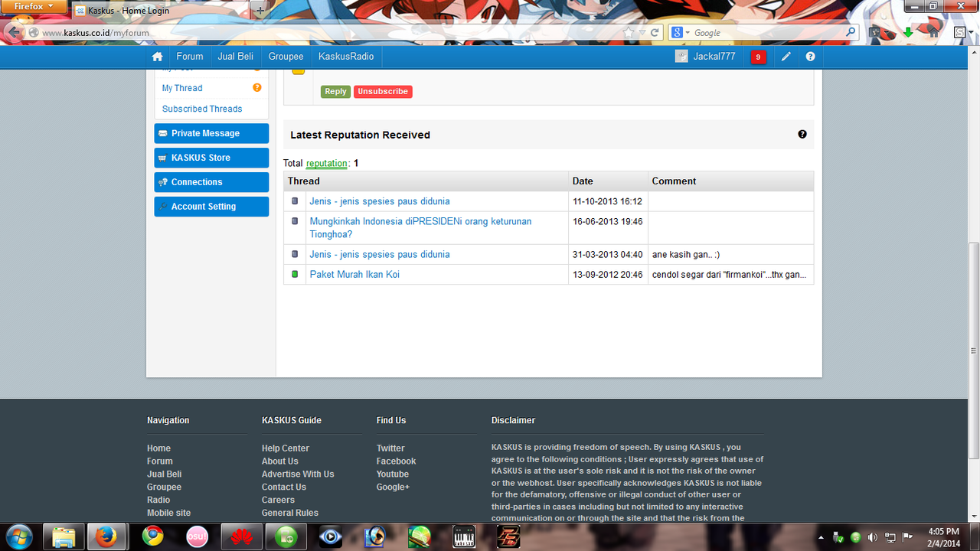980x551 pixels.
Task: Click the red Unsubscribe button
Action: pos(383,91)
